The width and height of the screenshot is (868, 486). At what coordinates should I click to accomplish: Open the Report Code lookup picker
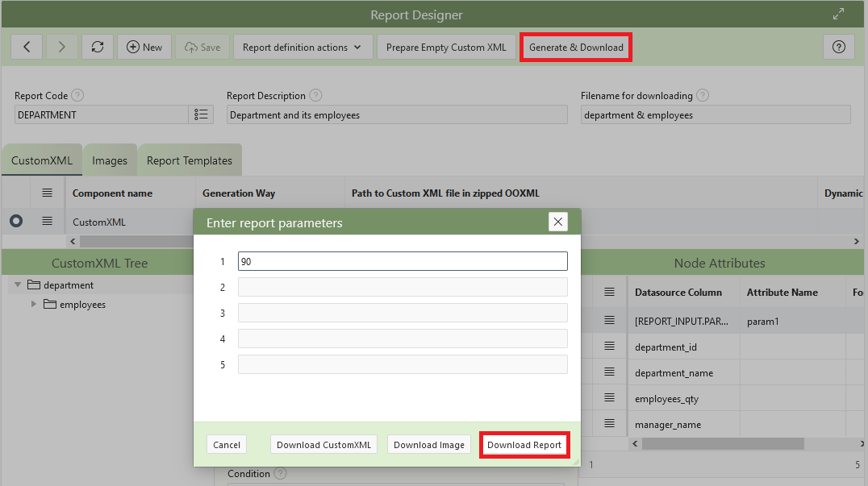coord(201,115)
